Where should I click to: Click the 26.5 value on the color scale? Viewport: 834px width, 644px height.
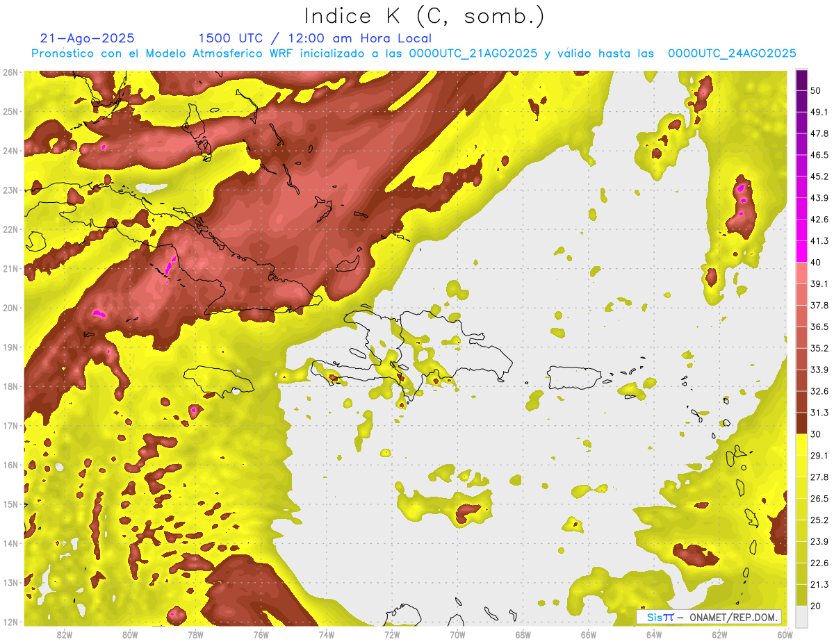819,498
